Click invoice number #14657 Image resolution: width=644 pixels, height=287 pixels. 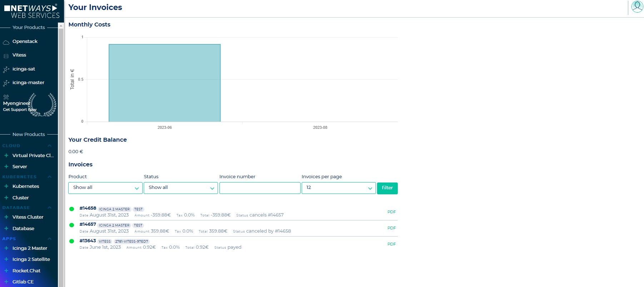[x=88, y=224]
